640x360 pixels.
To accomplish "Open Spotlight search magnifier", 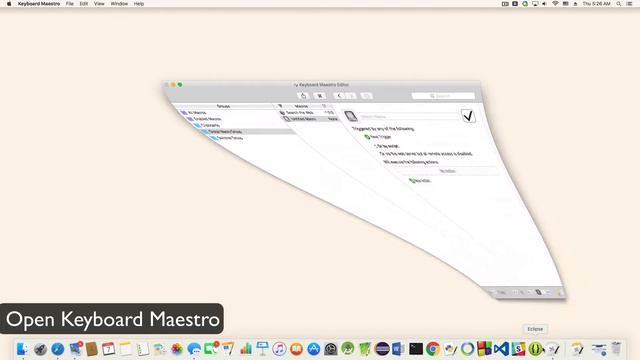I will [619, 4].
